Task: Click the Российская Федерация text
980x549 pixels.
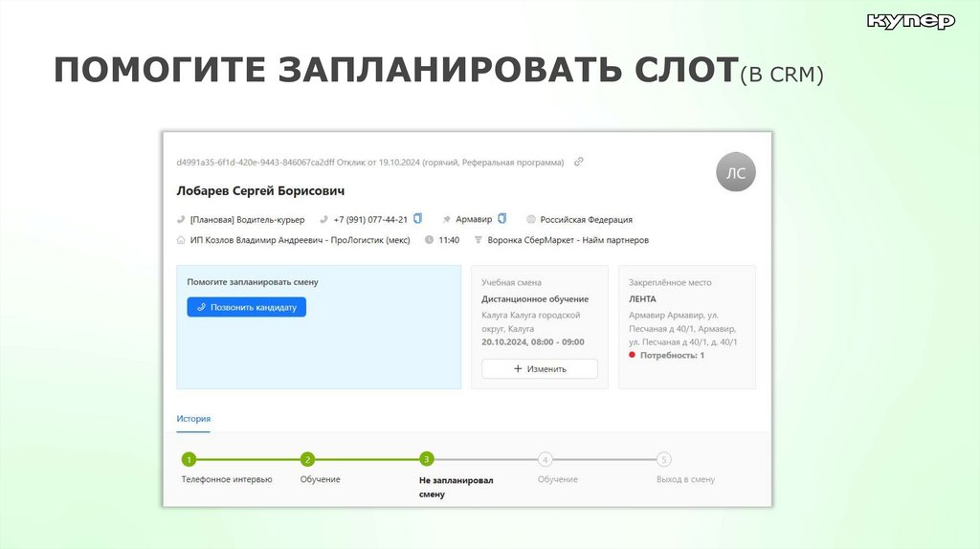Action: (x=587, y=220)
